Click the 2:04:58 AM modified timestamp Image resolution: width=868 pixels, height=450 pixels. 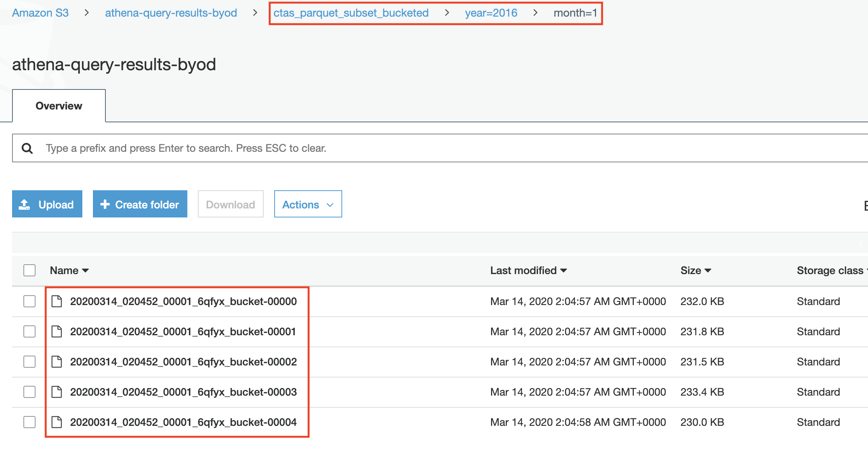pos(578,422)
